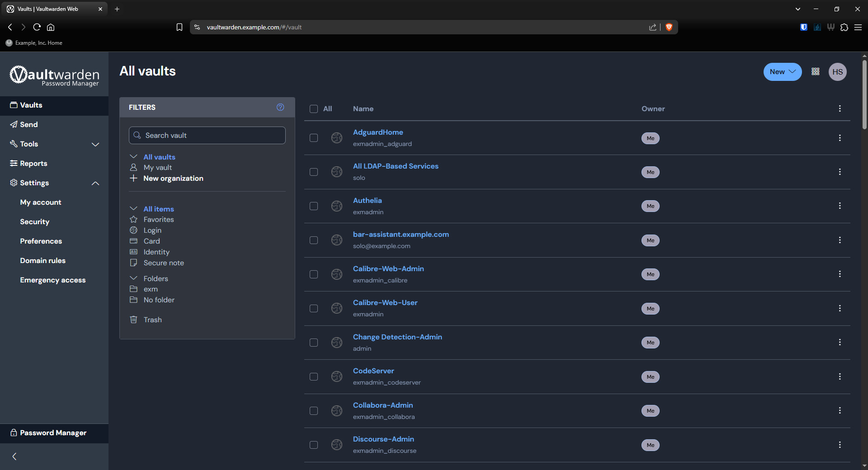Open the product switcher grid icon
The width and height of the screenshot is (868, 470).
click(816, 72)
